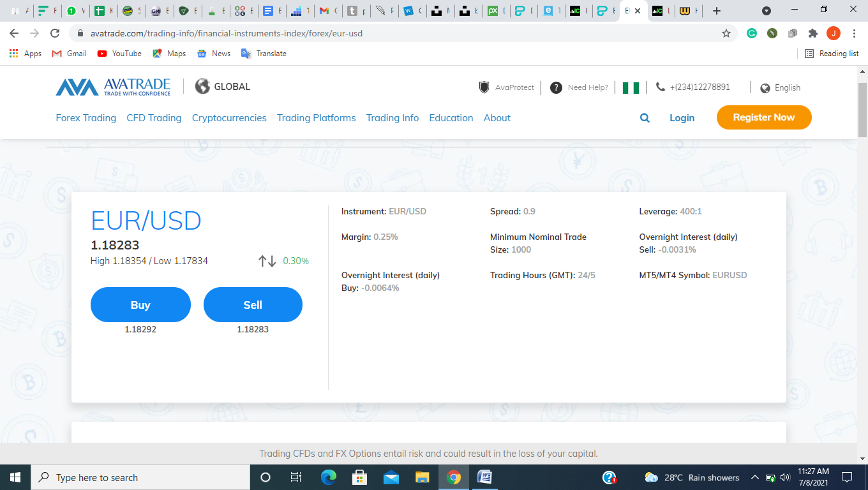Click the blue Sell button
The image size is (868, 490).
[x=253, y=305]
